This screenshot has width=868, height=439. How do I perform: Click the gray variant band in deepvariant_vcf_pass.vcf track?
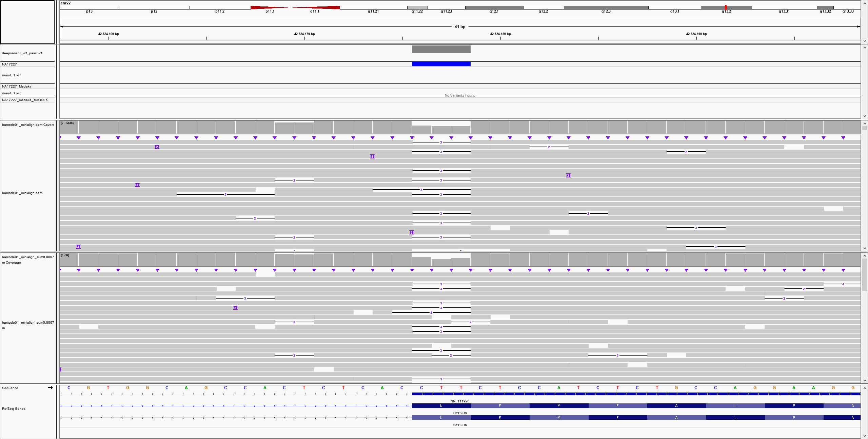441,49
